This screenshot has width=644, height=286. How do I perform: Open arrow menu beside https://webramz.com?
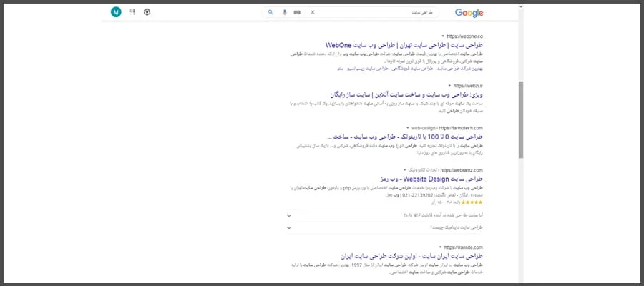404,170
